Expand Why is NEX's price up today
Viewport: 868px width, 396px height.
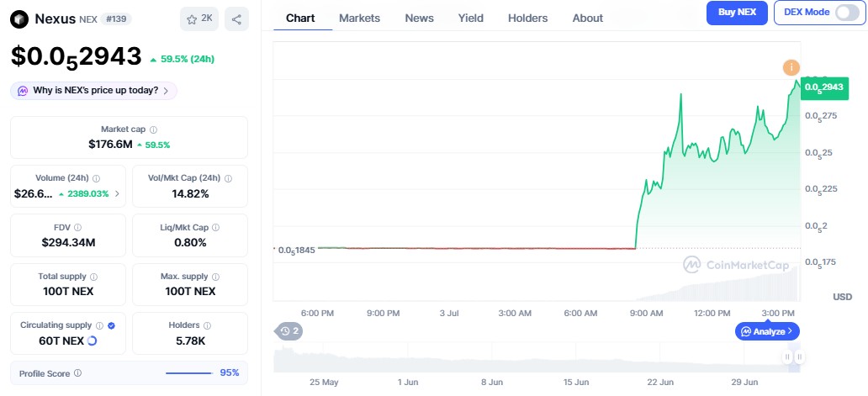[x=93, y=91]
